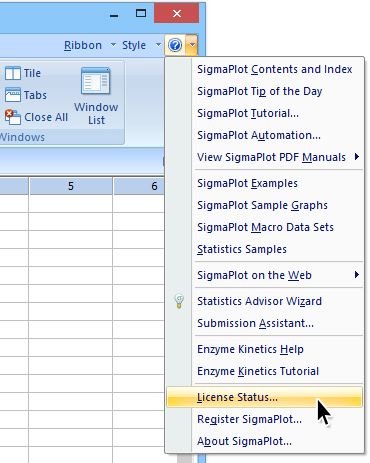
Task: Select License Status menu item
Action: point(264,397)
